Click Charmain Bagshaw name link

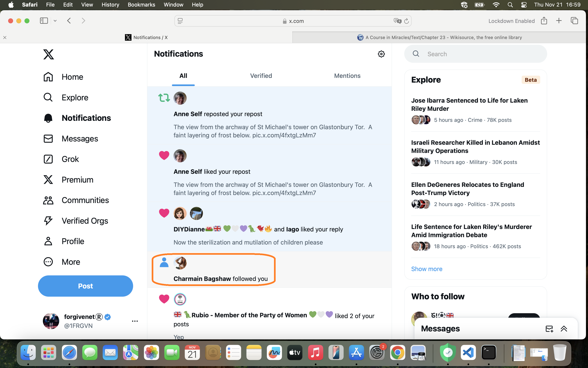(202, 279)
